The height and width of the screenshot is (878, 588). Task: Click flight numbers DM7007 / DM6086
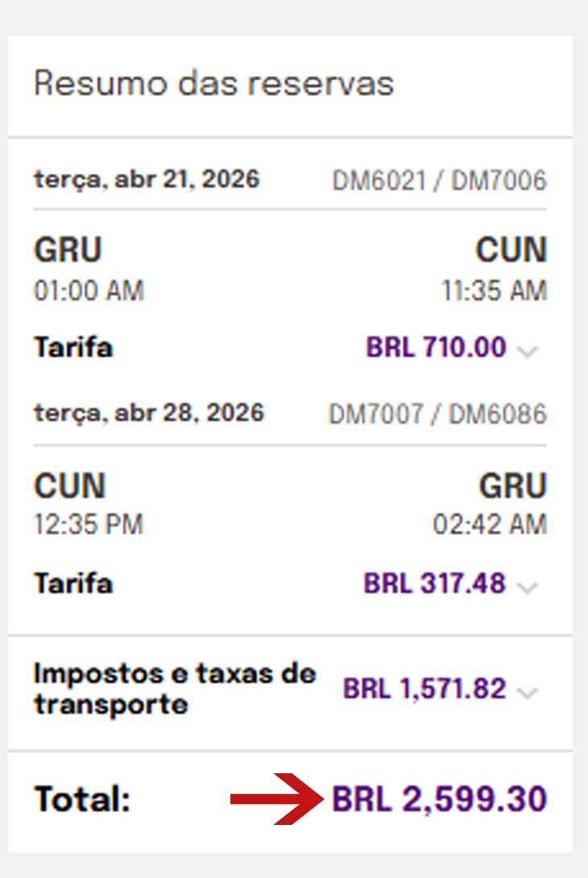(438, 414)
